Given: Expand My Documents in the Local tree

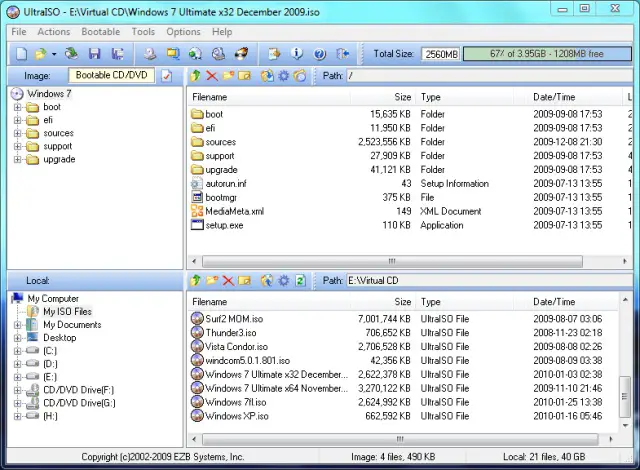Looking at the screenshot, I should [x=18, y=325].
